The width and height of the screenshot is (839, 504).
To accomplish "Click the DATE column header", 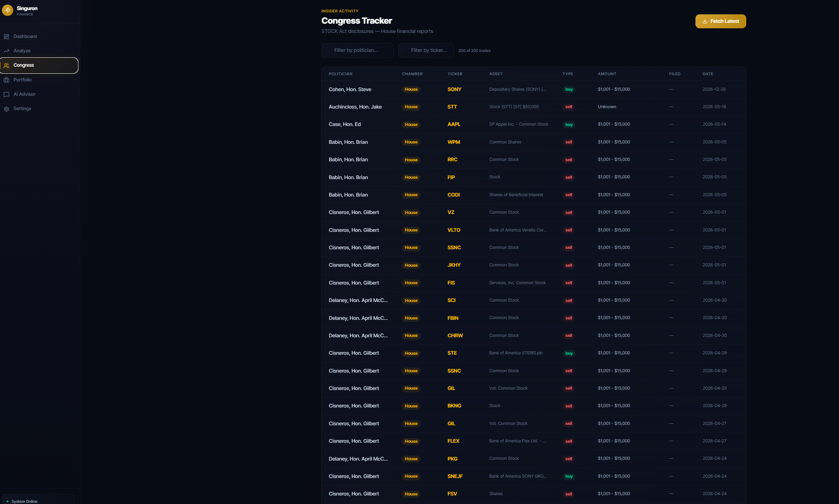I will [x=708, y=74].
